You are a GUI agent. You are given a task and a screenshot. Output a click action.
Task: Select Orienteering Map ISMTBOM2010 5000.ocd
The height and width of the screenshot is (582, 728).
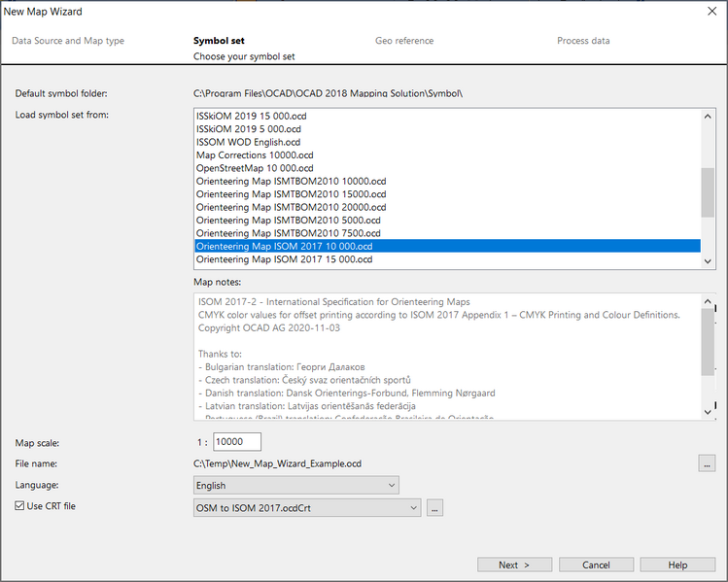point(447,220)
